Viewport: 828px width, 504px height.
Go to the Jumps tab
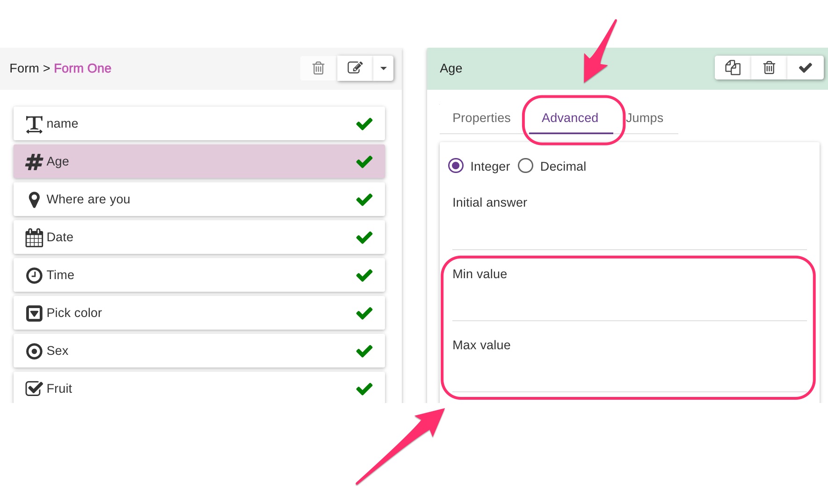(x=645, y=118)
